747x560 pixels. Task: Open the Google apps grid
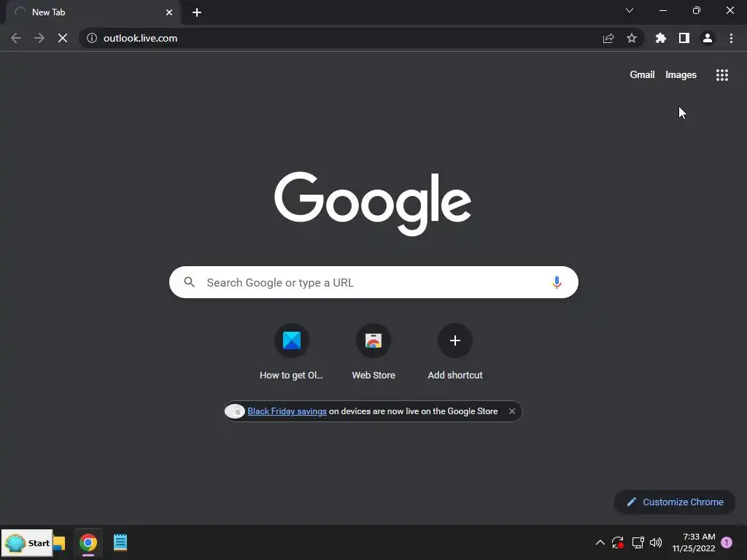(x=722, y=75)
